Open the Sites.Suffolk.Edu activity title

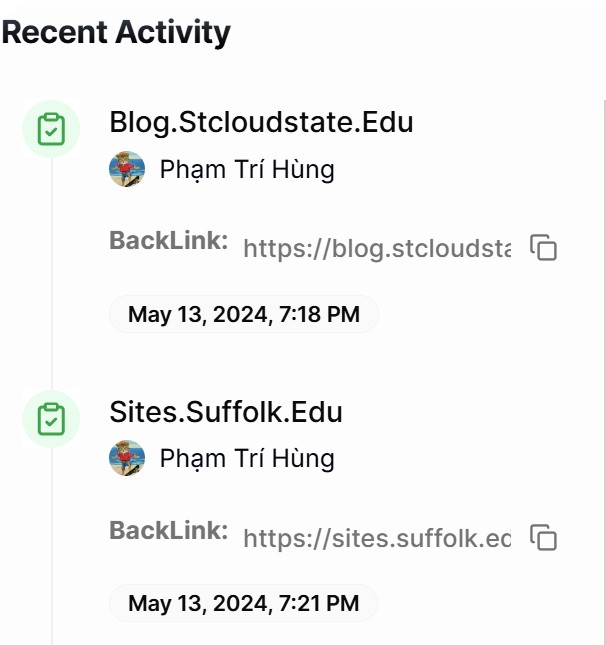(x=226, y=411)
